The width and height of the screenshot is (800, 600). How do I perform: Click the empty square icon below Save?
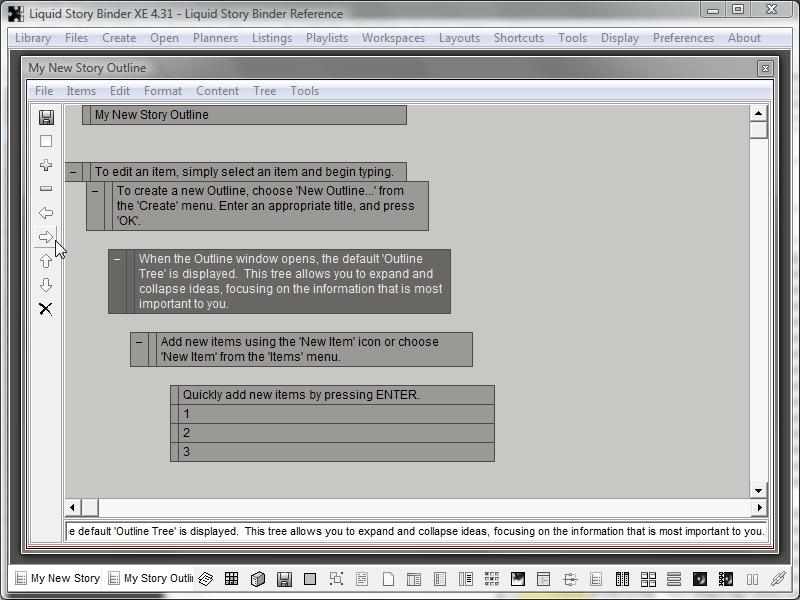46,141
